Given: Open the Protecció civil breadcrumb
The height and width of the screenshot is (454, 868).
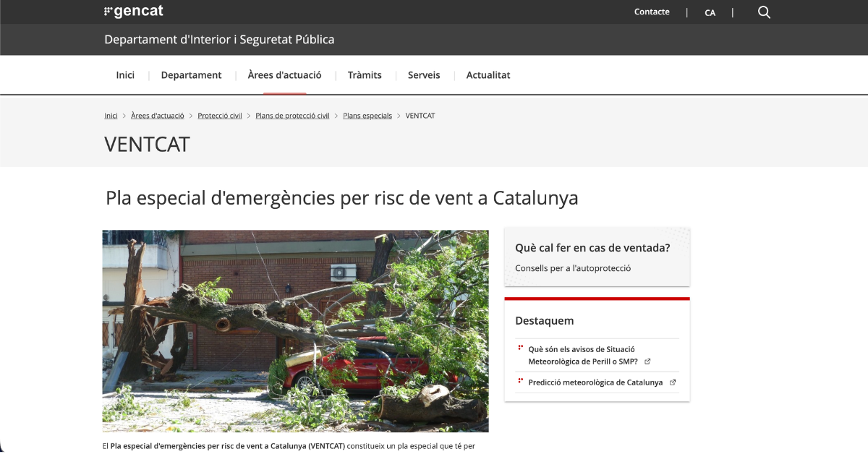Looking at the screenshot, I should (x=220, y=116).
